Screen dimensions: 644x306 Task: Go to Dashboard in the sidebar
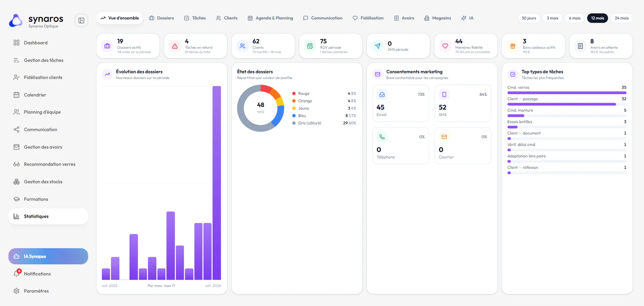click(48, 43)
